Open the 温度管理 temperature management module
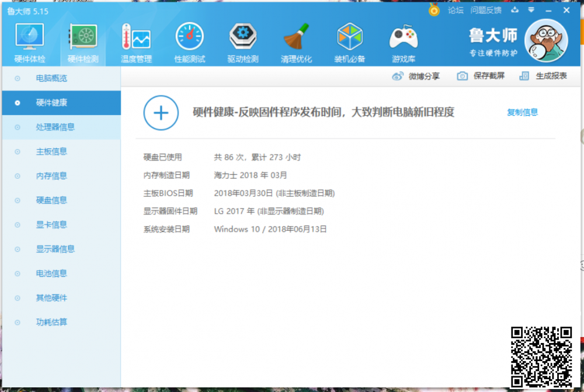This screenshot has width=584, height=392. coord(135,41)
